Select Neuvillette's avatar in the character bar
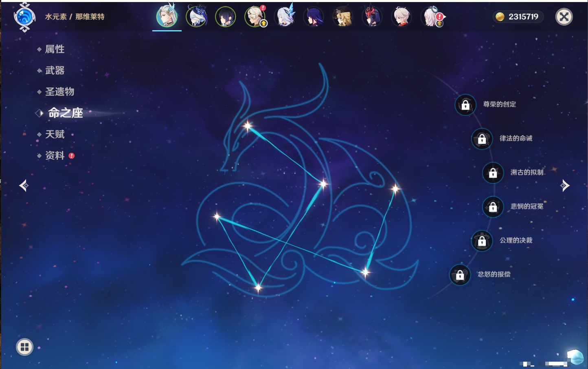Image resolution: width=588 pixels, height=369 pixels. pos(167,17)
